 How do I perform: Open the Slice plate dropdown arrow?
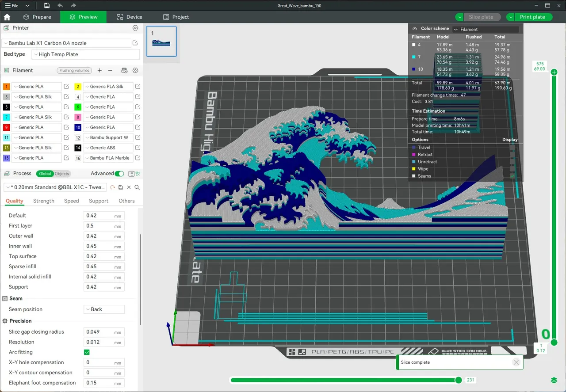click(460, 17)
